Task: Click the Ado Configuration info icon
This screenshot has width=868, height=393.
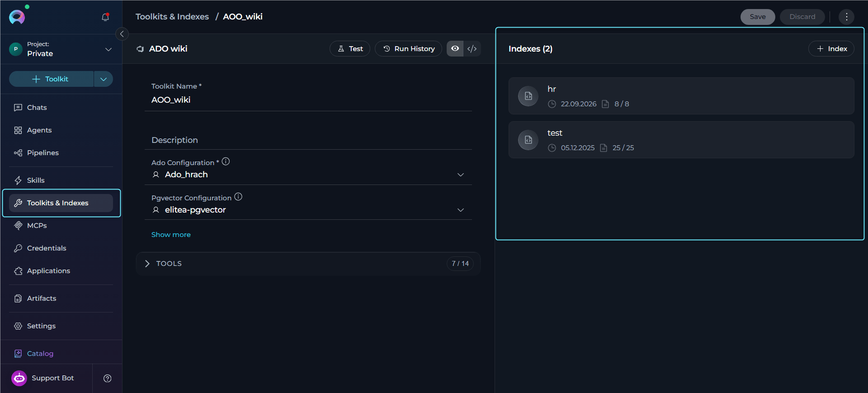Action: (x=226, y=161)
